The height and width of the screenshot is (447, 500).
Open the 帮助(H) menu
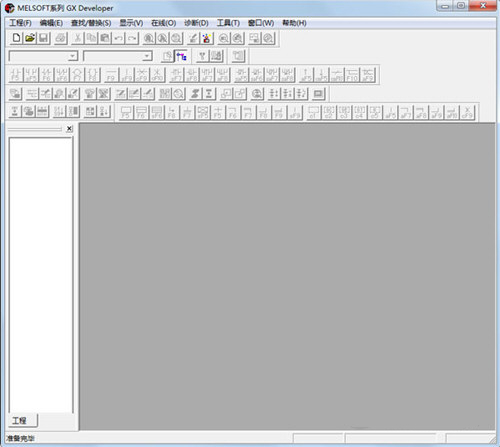294,23
